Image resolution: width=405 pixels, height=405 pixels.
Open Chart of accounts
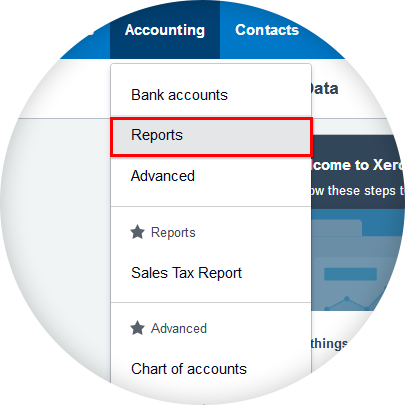pyautogui.click(x=189, y=369)
